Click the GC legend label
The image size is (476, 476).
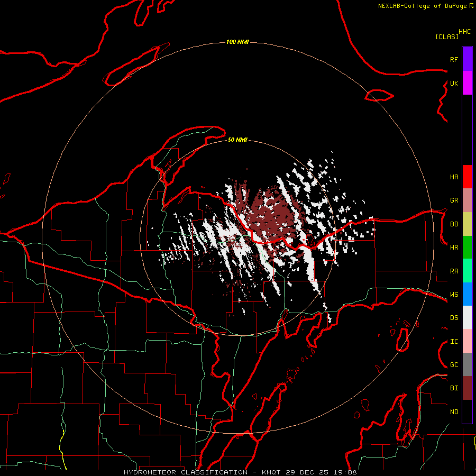(x=454, y=365)
